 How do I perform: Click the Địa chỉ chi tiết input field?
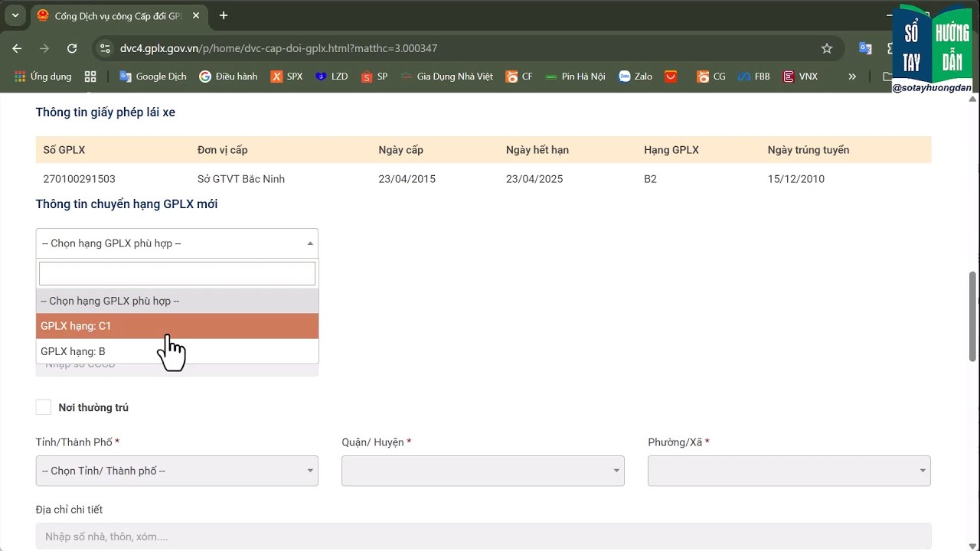[x=483, y=536]
